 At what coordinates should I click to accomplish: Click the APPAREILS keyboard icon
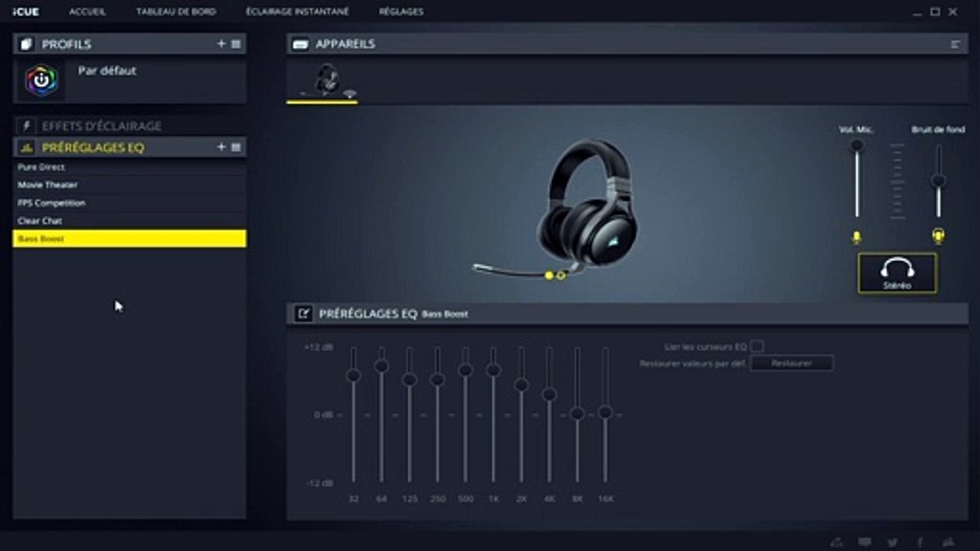(x=300, y=44)
